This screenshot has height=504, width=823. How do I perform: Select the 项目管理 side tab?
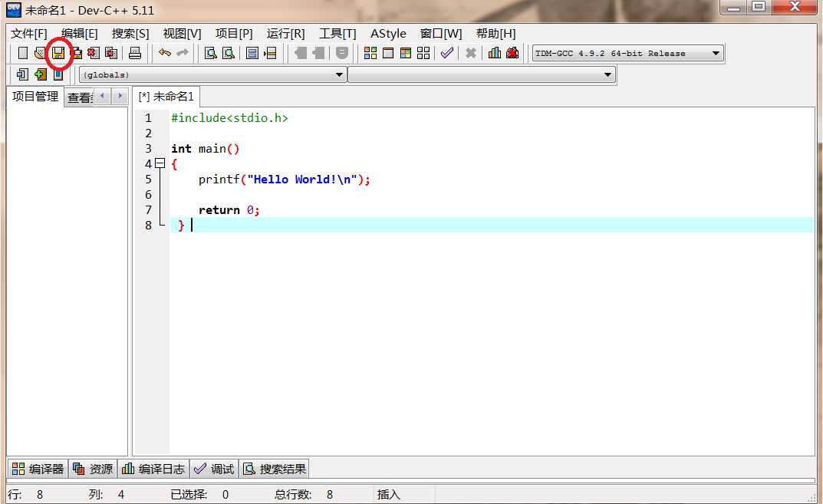(x=35, y=97)
